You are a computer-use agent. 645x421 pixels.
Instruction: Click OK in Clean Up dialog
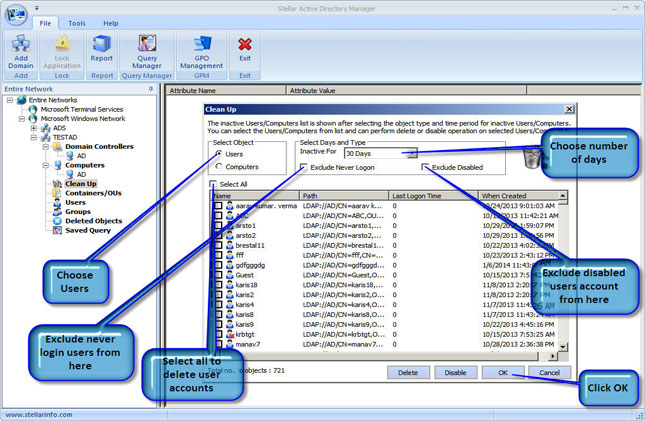(503, 372)
